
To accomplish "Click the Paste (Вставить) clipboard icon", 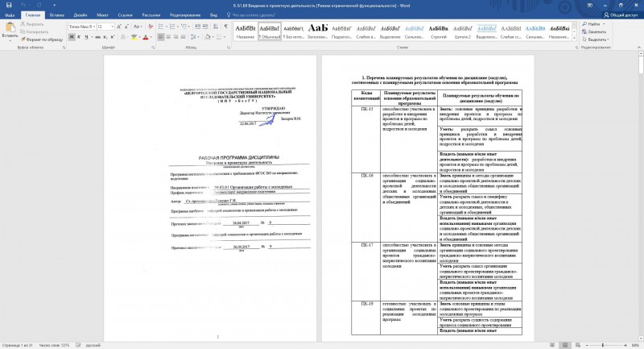I will point(10,28).
